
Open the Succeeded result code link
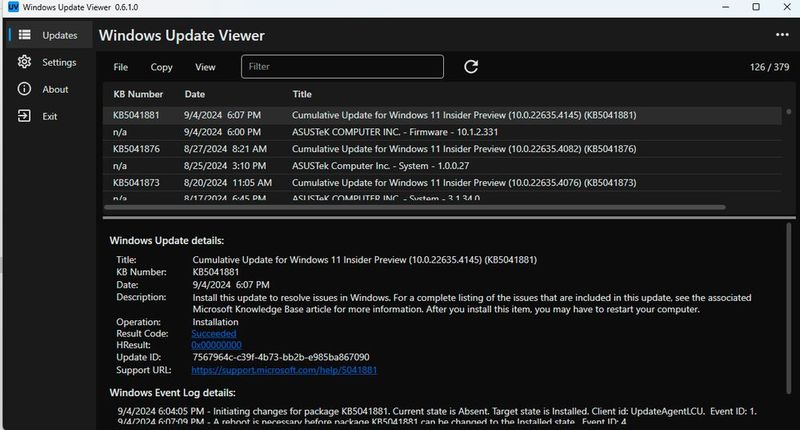click(214, 334)
